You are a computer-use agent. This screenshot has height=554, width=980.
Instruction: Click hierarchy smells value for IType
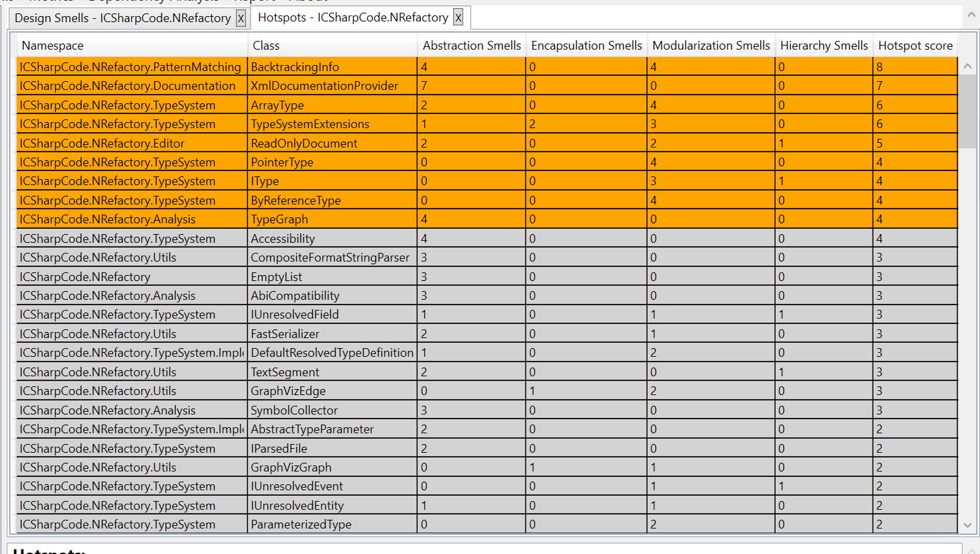824,181
